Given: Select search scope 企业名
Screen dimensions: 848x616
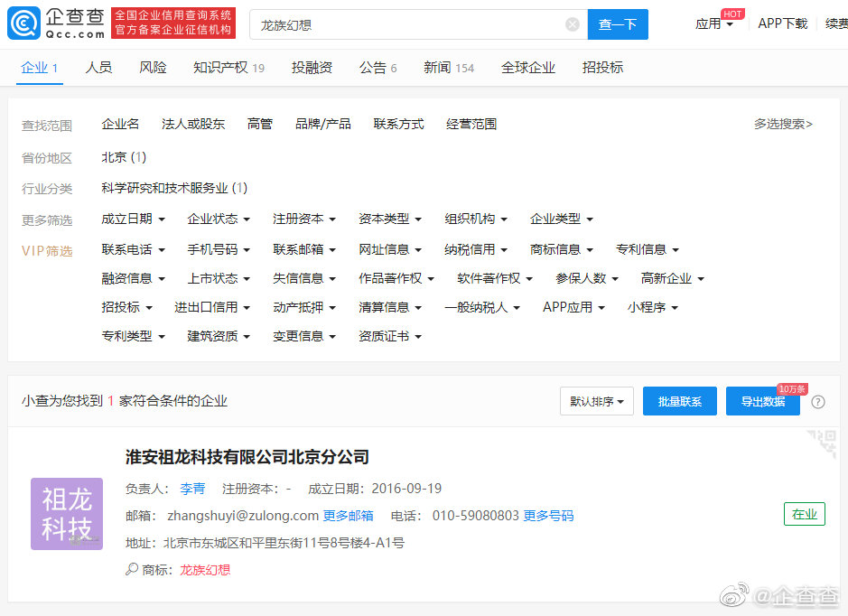Looking at the screenshot, I should tap(120, 124).
